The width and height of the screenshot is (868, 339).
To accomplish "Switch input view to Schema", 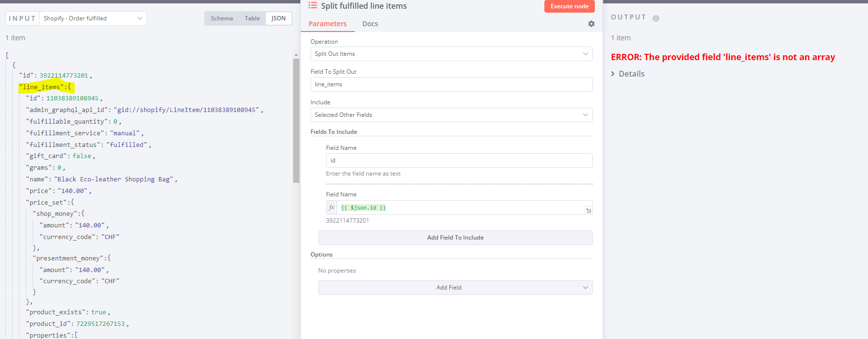I will point(222,18).
